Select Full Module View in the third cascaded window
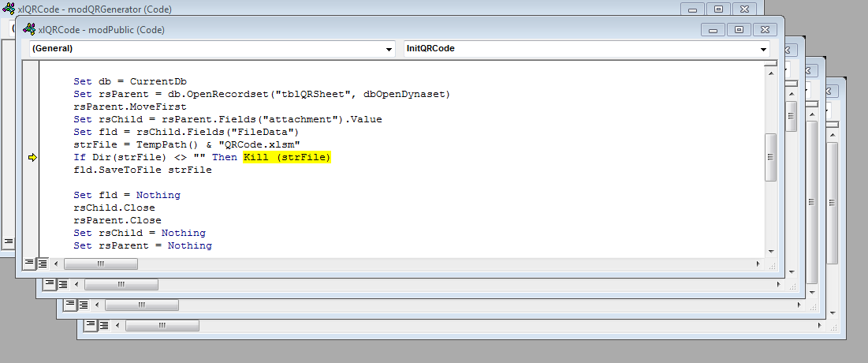 click(83, 305)
